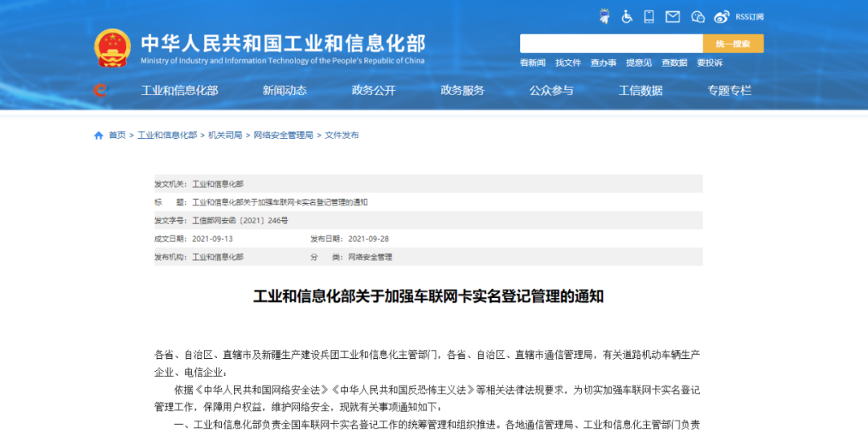Open 工信数据 navigation menu

641,90
